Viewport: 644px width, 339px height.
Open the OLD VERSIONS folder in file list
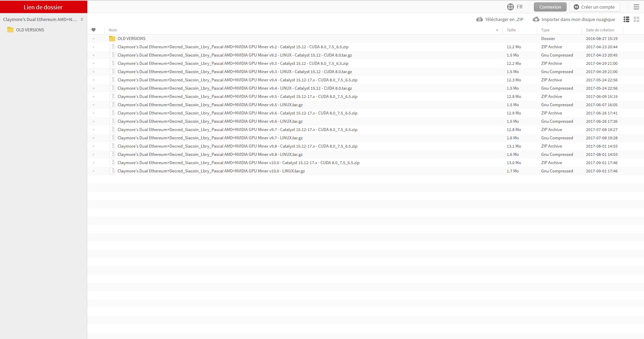pyautogui.click(x=131, y=39)
